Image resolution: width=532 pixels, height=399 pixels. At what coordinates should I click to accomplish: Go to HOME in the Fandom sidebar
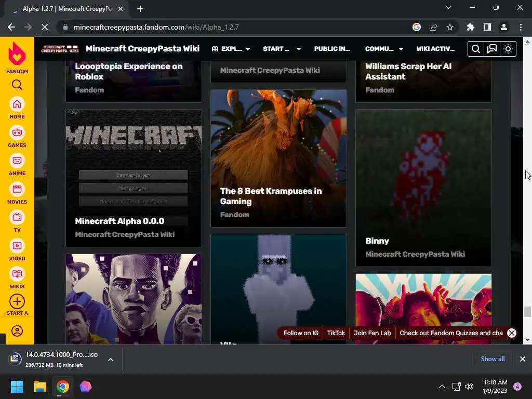coord(17,108)
